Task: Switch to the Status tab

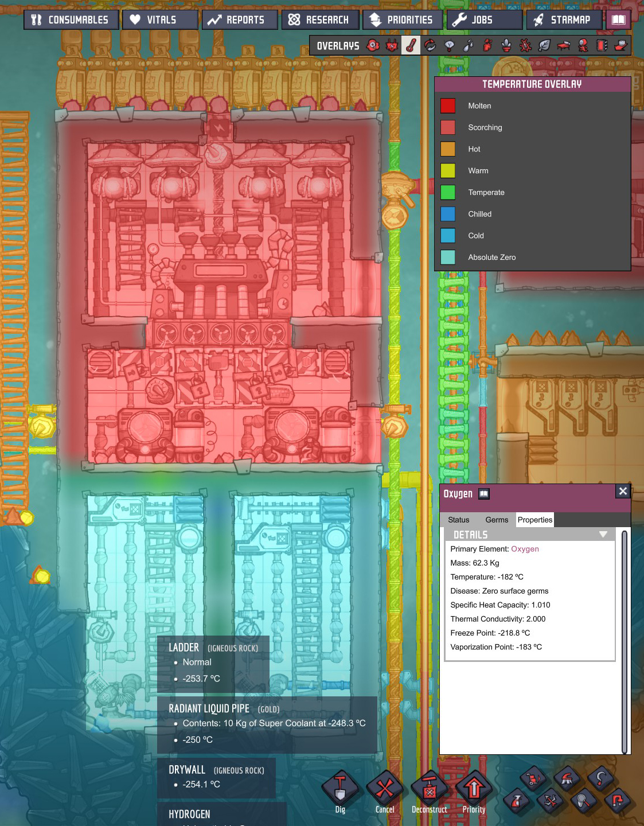Action: (458, 520)
